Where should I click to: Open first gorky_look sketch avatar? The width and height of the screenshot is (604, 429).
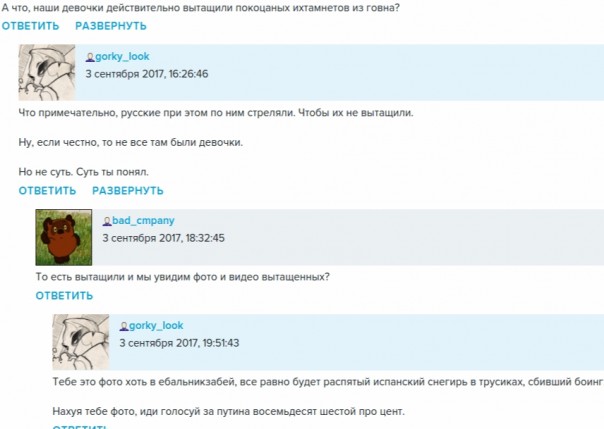pyautogui.click(x=47, y=72)
